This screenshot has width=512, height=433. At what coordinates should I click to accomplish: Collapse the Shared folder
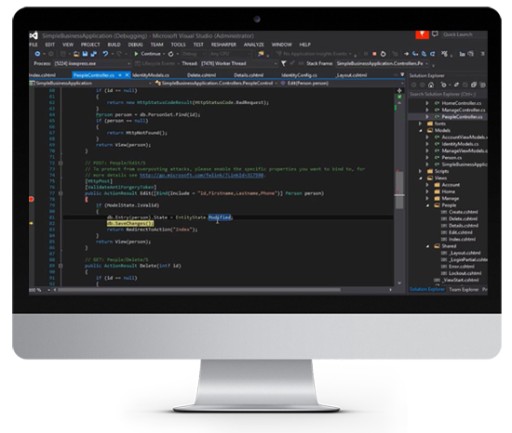tap(427, 246)
